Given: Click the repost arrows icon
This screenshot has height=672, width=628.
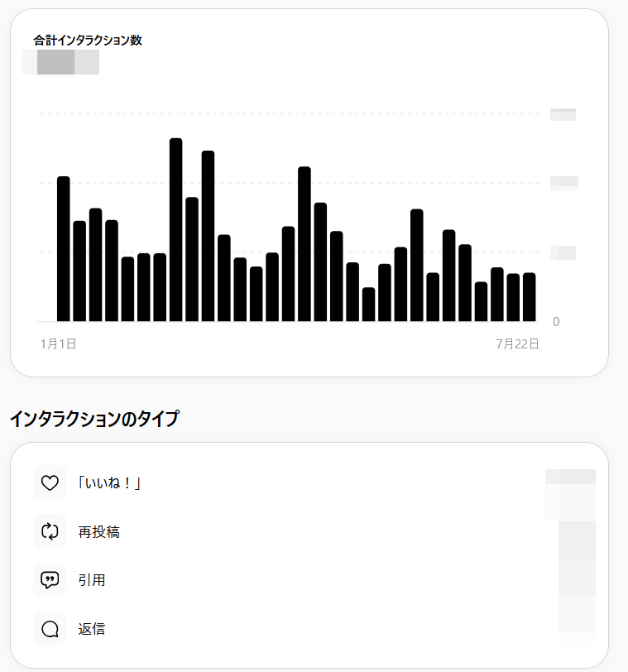Looking at the screenshot, I should [50, 531].
